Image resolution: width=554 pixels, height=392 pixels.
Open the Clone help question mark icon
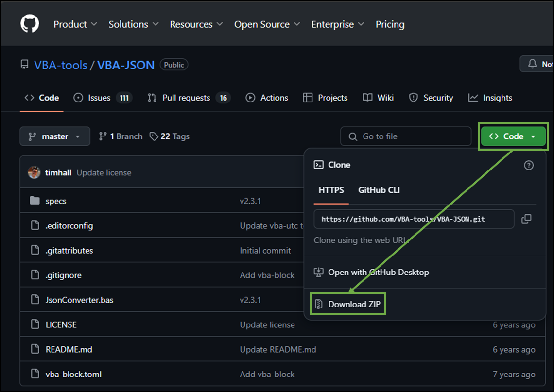[529, 165]
